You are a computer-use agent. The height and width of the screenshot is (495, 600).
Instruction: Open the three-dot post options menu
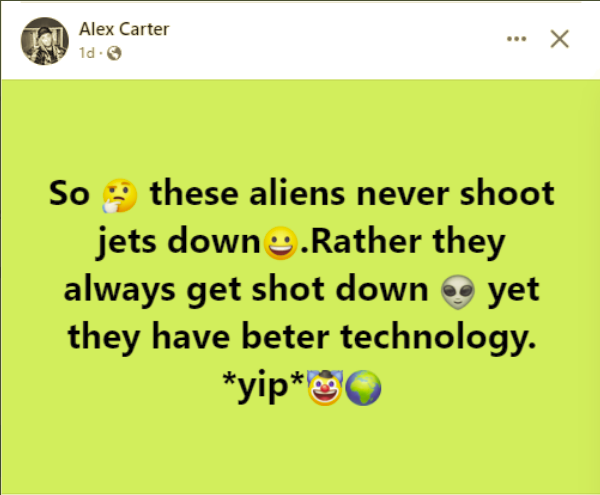pos(516,39)
